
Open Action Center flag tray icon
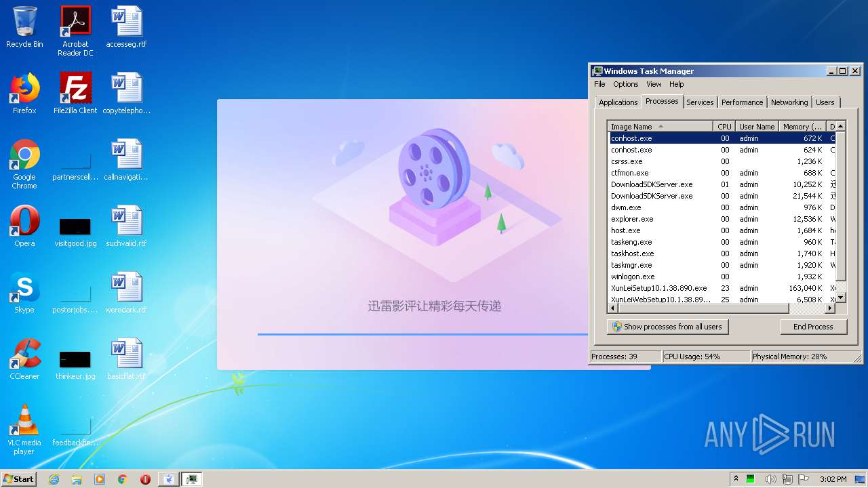pos(804,479)
